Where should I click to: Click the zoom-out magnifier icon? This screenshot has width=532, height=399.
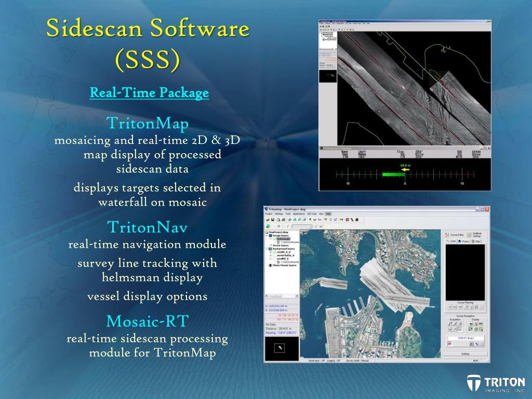300,220
